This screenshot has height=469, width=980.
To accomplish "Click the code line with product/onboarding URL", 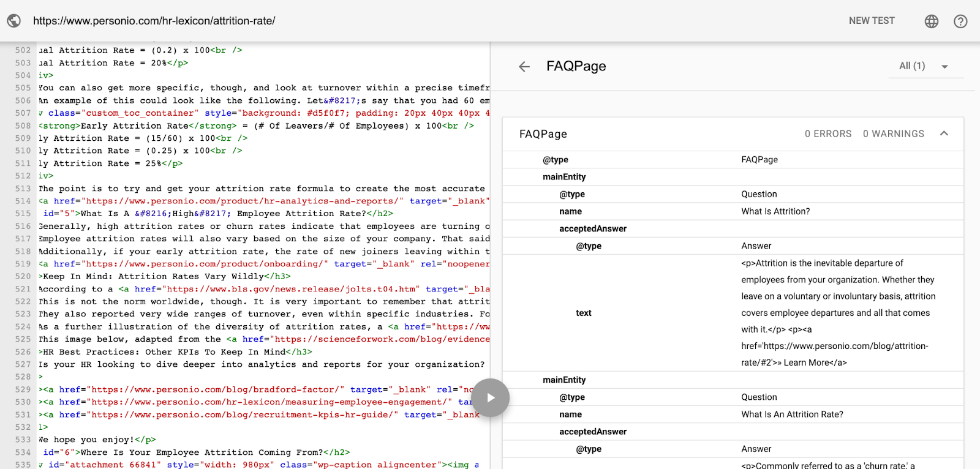I will 264,264.
